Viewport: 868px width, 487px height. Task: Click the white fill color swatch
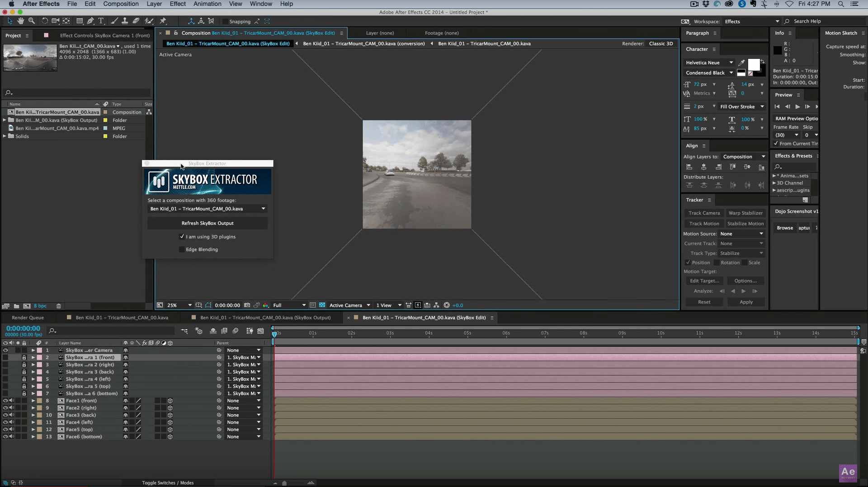(754, 64)
